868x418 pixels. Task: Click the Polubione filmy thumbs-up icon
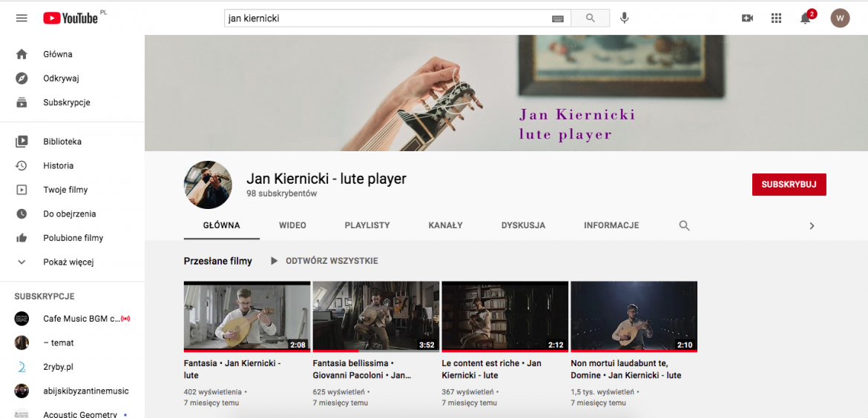tap(22, 238)
